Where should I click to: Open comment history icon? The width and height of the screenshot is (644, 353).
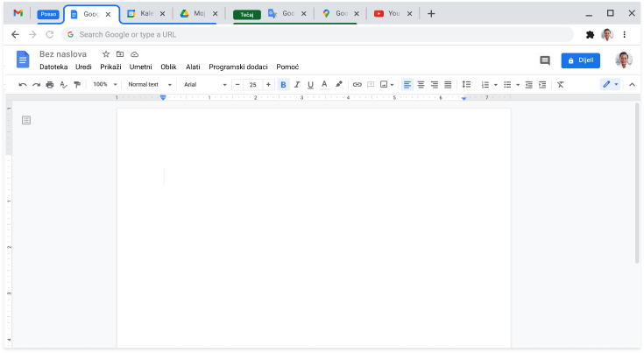pos(545,60)
